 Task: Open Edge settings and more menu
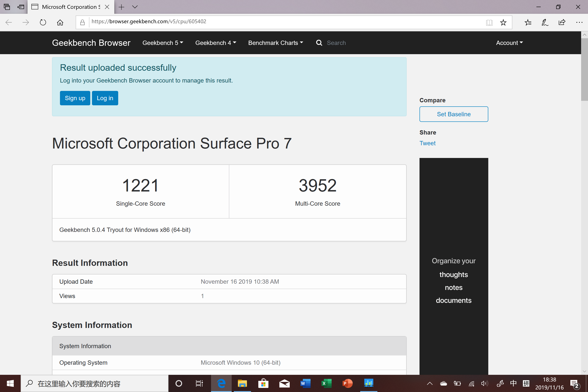pyautogui.click(x=579, y=23)
